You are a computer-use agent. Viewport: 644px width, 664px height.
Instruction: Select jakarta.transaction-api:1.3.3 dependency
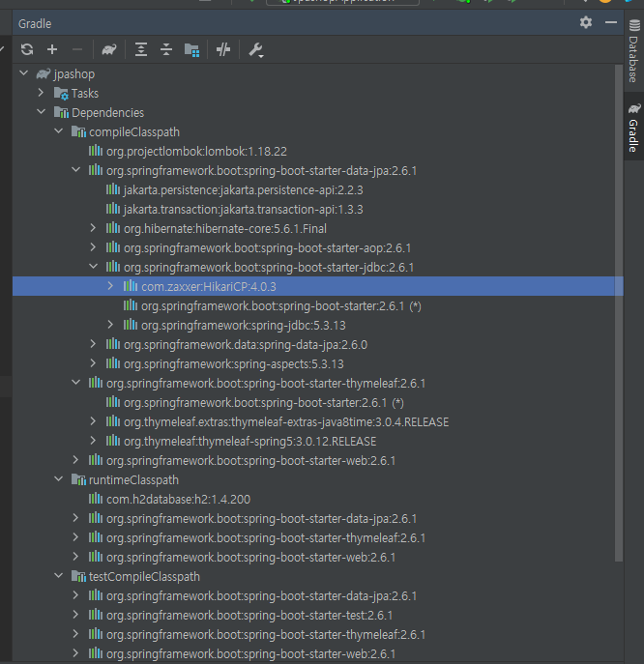[x=244, y=209]
